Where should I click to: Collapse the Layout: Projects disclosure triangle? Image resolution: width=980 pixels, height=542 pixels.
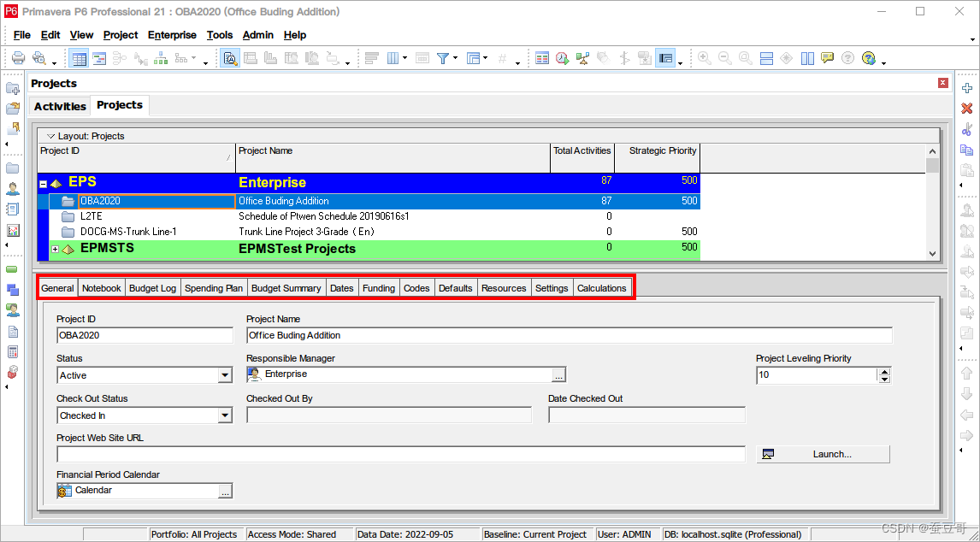pyautogui.click(x=50, y=136)
